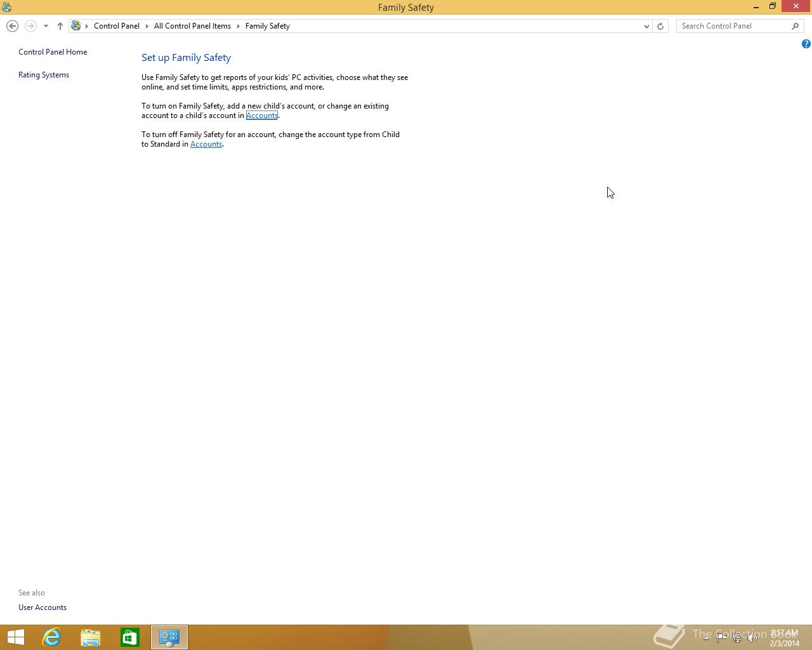
Task: Refresh the Family Safety page
Action: coord(660,26)
